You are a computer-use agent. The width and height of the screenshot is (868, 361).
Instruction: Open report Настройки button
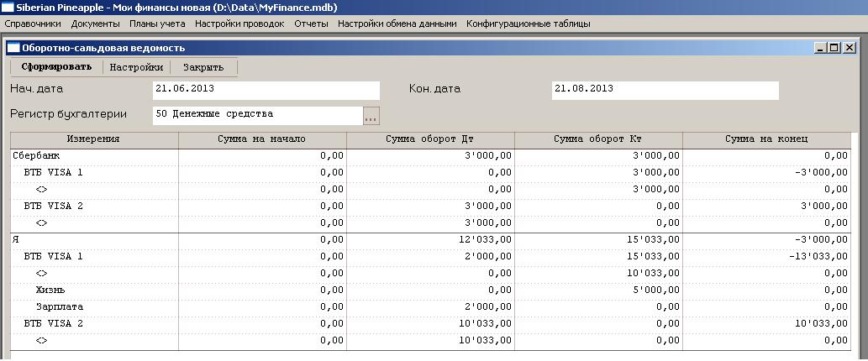point(136,67)
